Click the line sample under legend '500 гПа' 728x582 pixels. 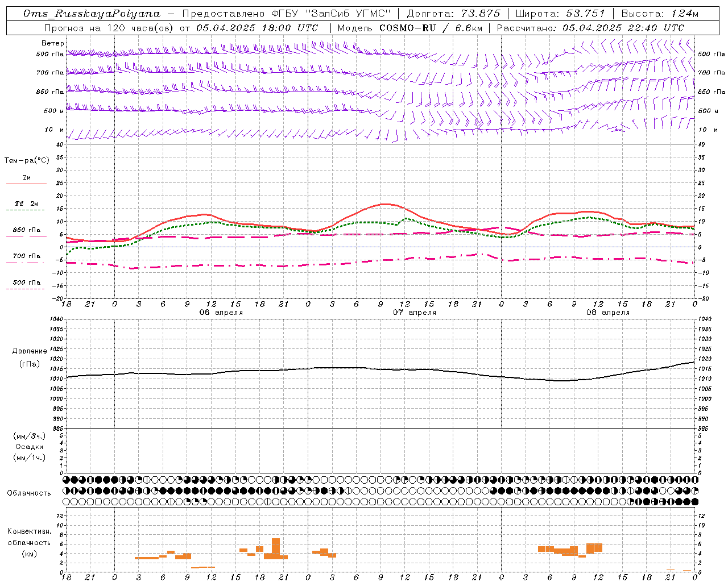click(26, 289)
